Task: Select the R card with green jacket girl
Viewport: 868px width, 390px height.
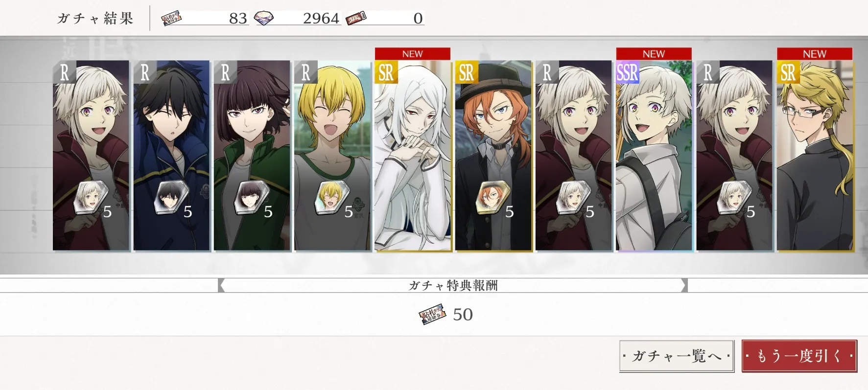Action: (x=252, y=155)
